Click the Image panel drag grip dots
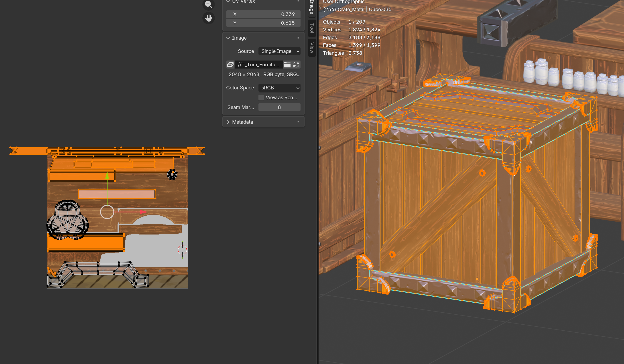This screenshot has width=624, height=364. tap(298, 38)
